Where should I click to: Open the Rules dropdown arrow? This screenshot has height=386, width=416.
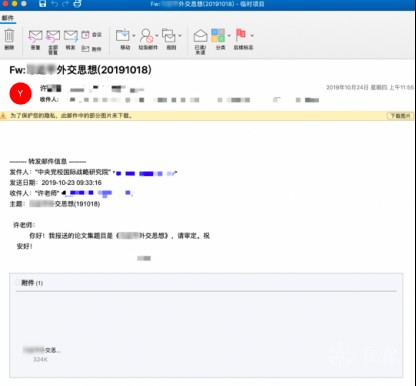tap(180, 36)
